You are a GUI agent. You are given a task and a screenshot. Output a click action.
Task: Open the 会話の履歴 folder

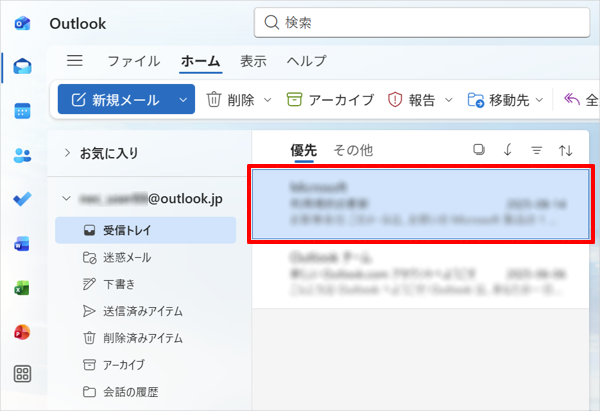[x=145, y=392]
